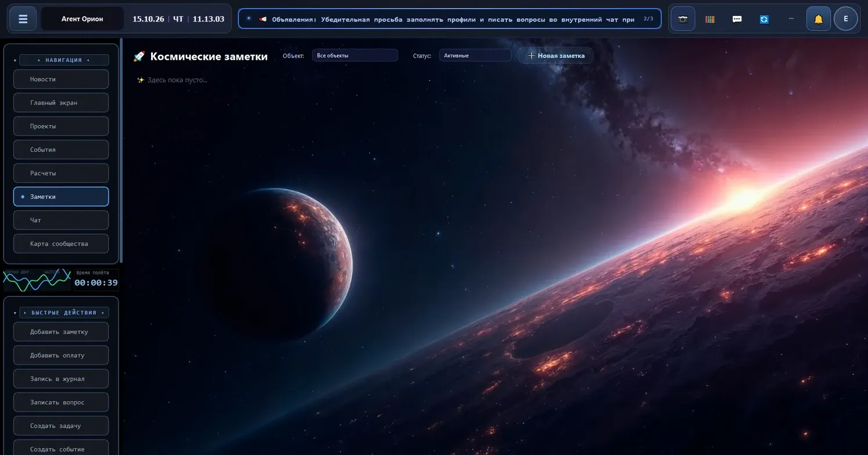
Task: Click the 2/3 announcement counter
Action: [x=648, y=19]
